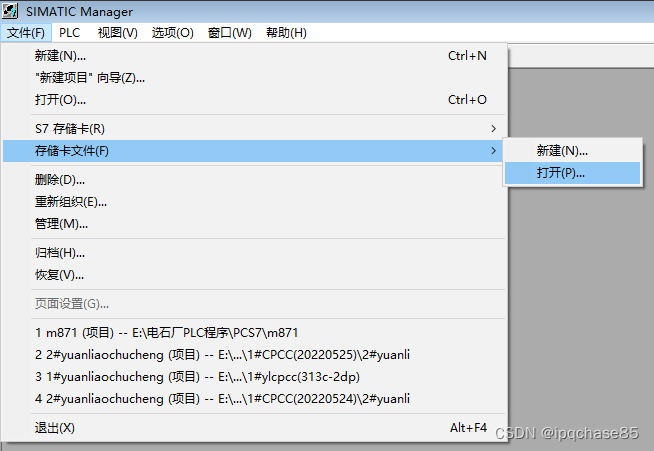Open recent project 1 m871
The height and width of the screenshot is (451, 654).
254,333
